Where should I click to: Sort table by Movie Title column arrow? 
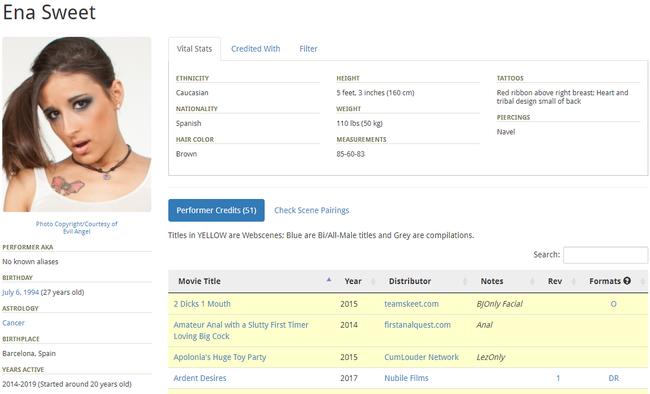[329, 280]
